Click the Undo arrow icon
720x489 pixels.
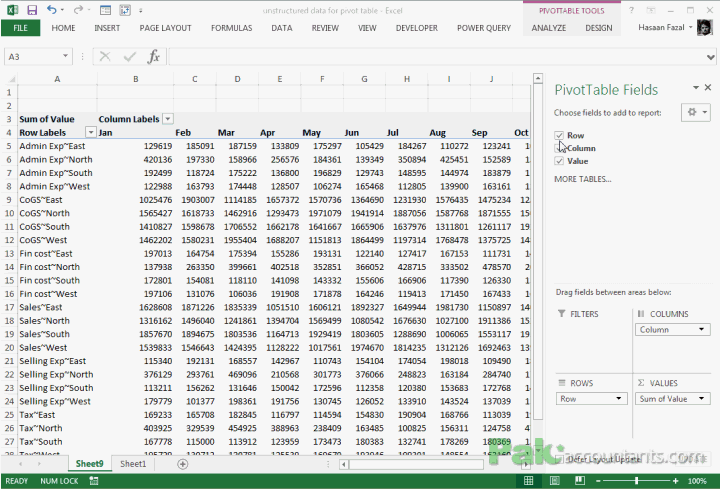[51, 10]
